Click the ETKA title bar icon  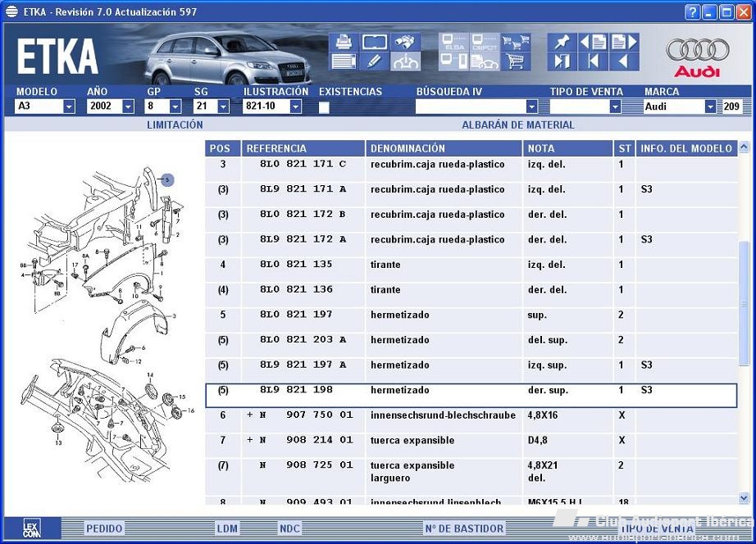pos(11,11)
